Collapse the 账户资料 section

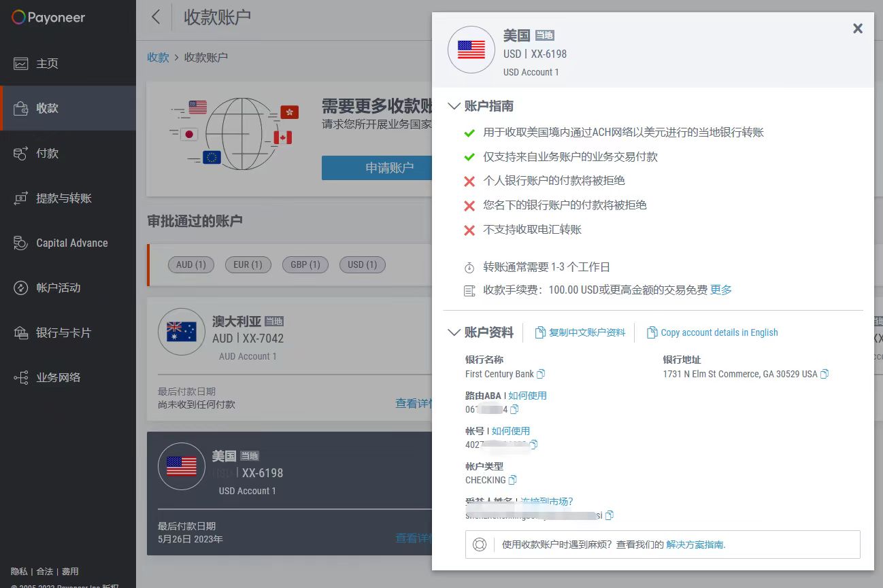click(x=454, y=332)
